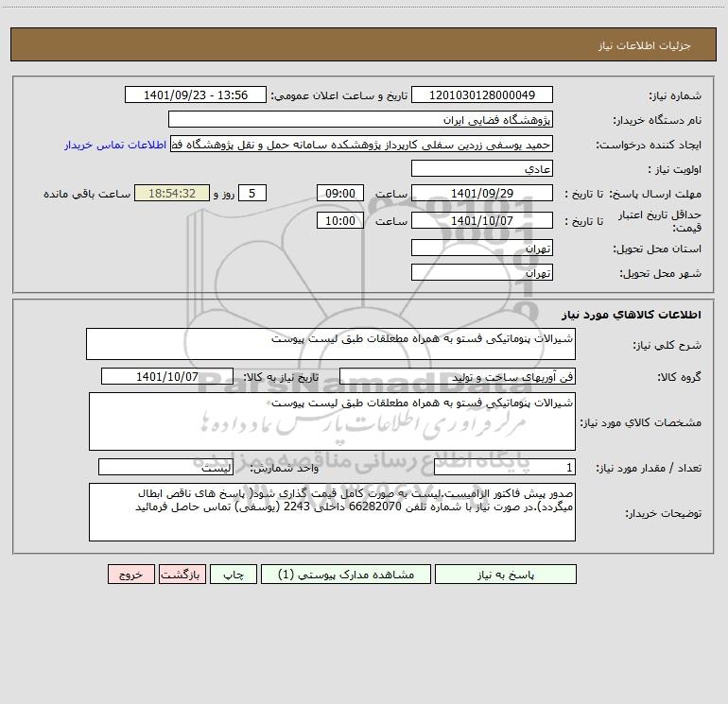
Task: Click تاریخ نیاز به کالا date field
Action: pyautogui.click(x=167, y=376)
